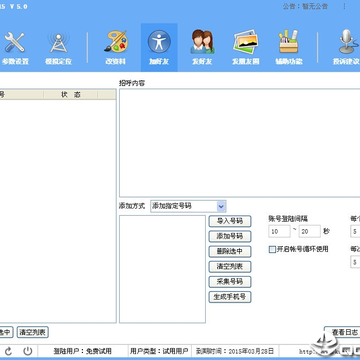The height and width of the screenshot is (360, 360).
Task: Click the phone number list box
Action: [162, 269]
